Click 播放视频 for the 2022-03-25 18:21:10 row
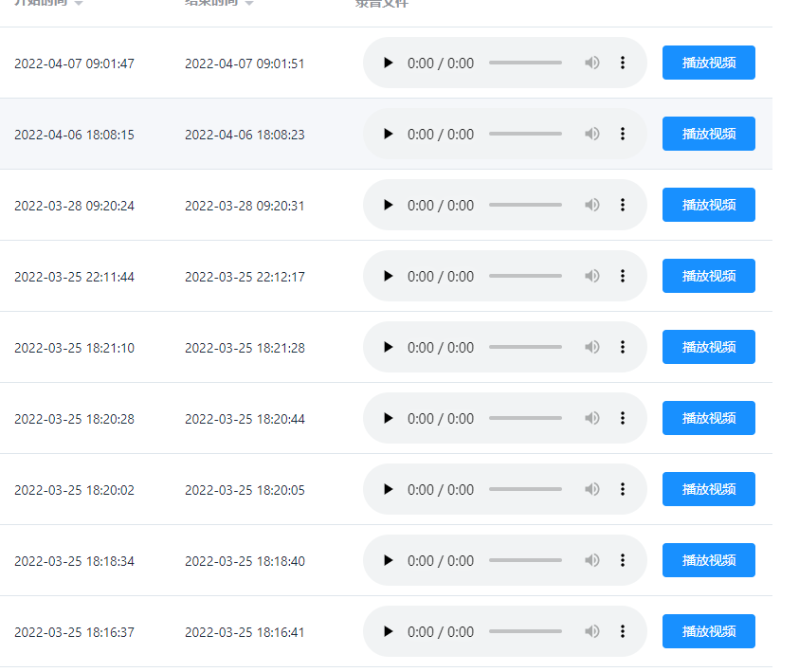The image size is (799, 672). point(709,347)
